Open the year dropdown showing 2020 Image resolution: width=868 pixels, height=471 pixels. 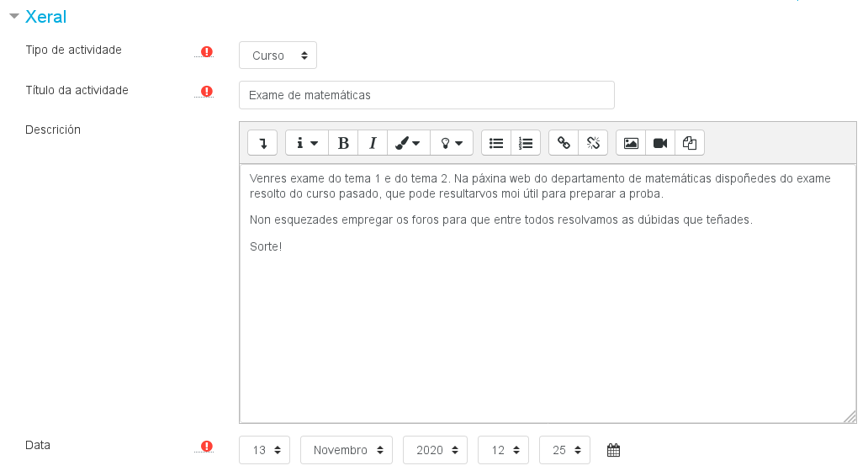(434, 450)
